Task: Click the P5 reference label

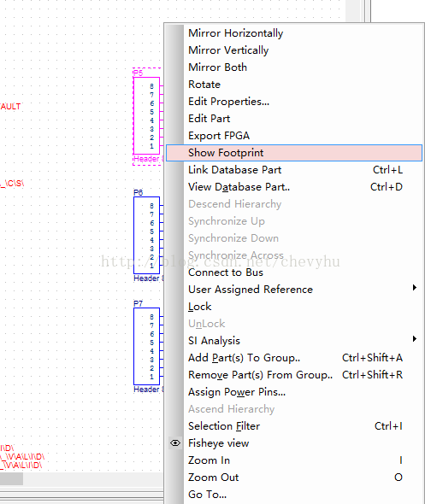Action: 138,73
